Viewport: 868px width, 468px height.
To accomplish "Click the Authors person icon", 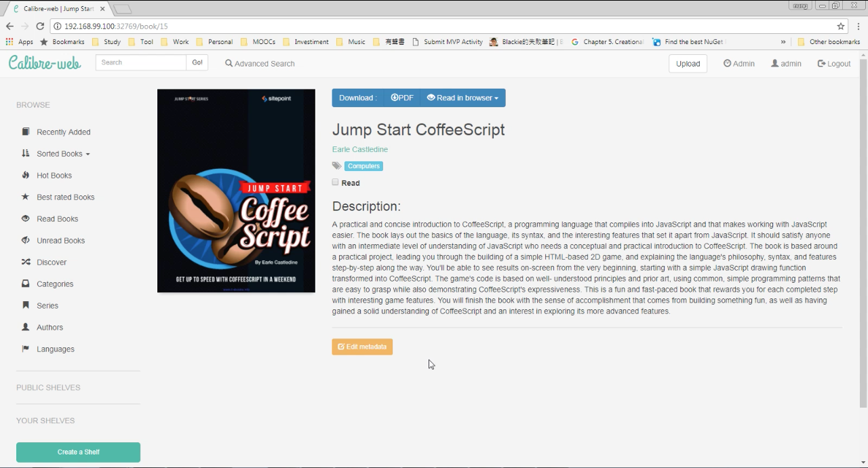I will [x=26, y=327].
